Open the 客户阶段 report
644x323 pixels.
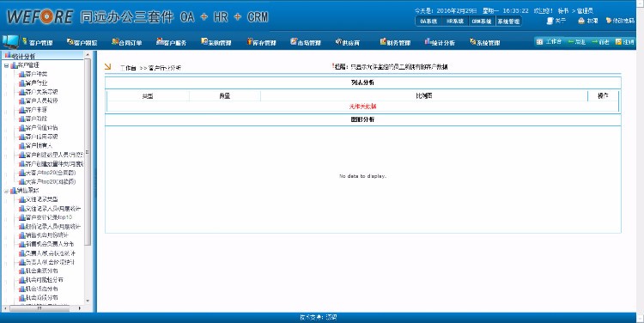pyautogui.click(x=36, y=119)
